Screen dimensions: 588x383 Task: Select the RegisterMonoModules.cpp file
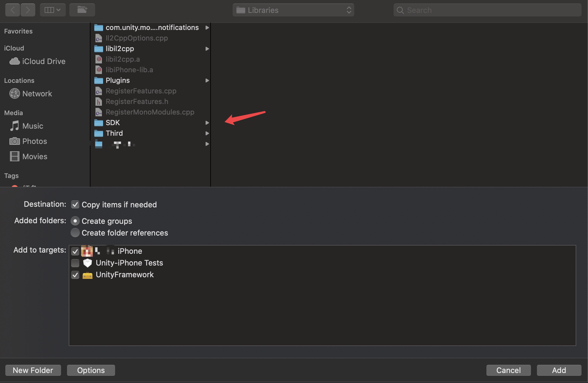(x=150, y=112)
